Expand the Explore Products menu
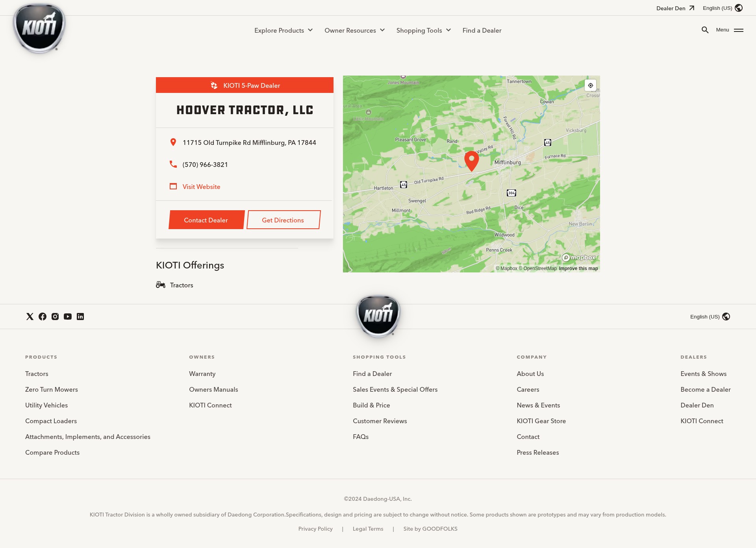The image size is (756, 548). pyautogui.click(x=283, y=30)
